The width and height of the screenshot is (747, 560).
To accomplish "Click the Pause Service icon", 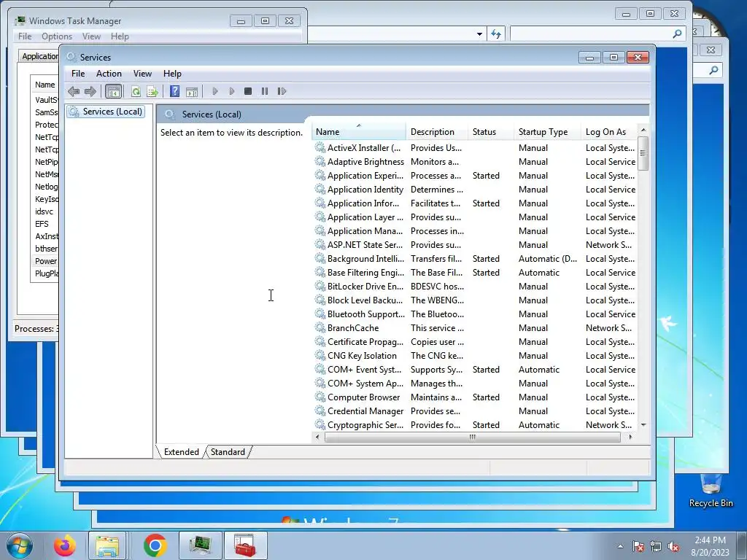I will (x=264, y=91).
